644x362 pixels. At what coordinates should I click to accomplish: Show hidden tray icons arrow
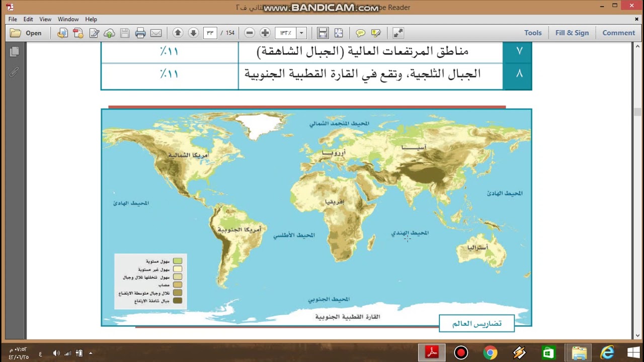(91, 353)
